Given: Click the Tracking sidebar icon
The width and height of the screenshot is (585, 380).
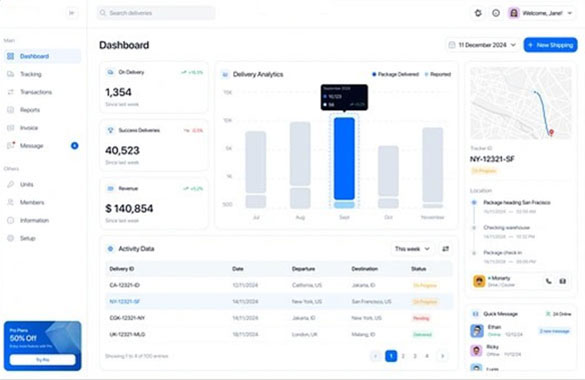Looking at the screenshot, I should pos(10,74).
